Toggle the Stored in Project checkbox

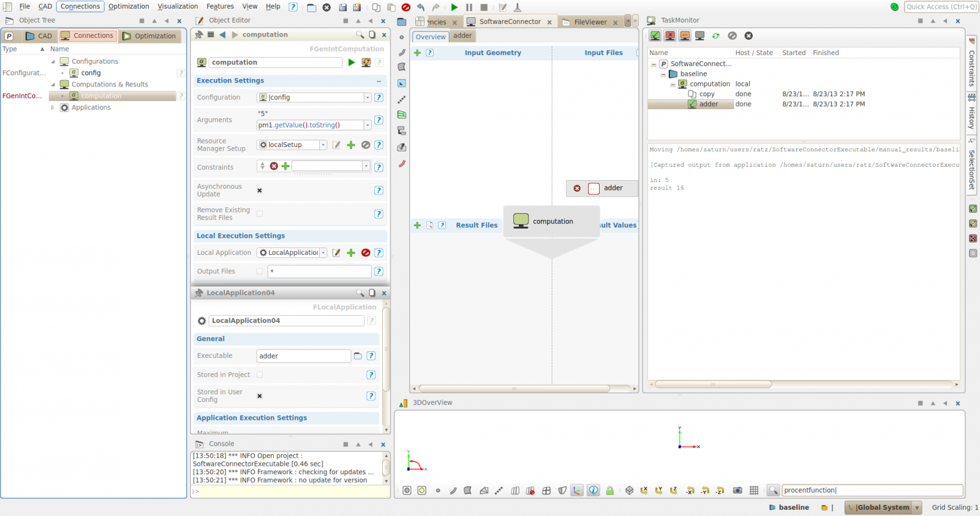tap(260, 375)
